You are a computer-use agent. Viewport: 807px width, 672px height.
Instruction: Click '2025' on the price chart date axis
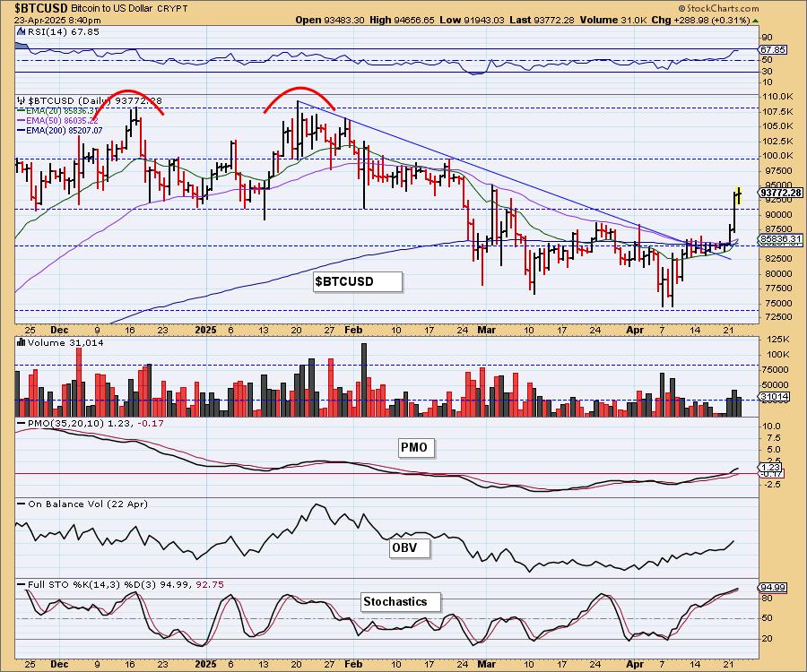pos(206,330)
